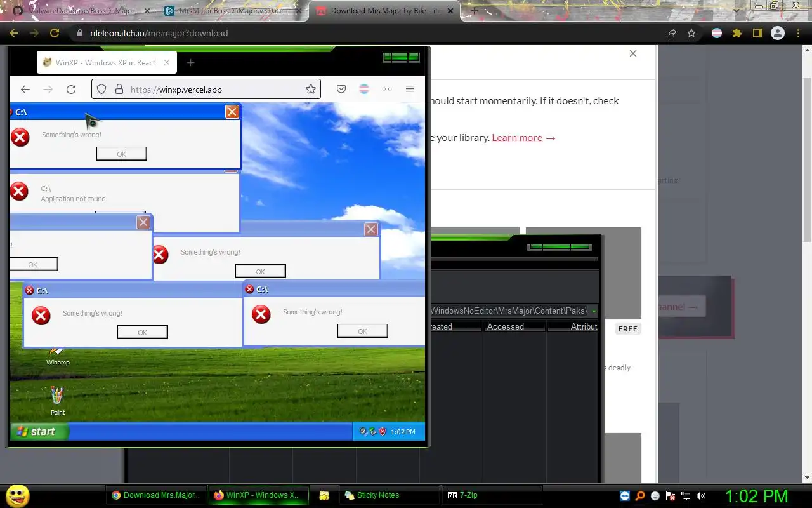Close the itch.io download popup with X
The image size is (812, 508).
633,53
